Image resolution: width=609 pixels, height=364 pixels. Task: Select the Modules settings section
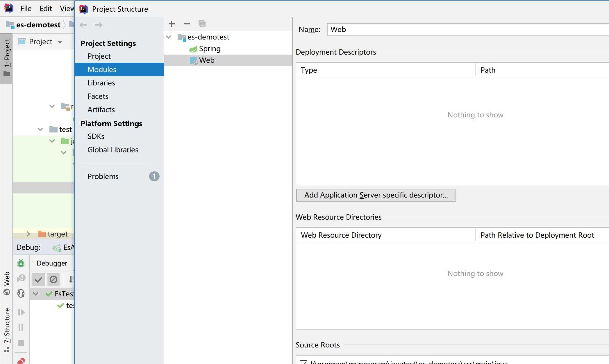(102, 69)
